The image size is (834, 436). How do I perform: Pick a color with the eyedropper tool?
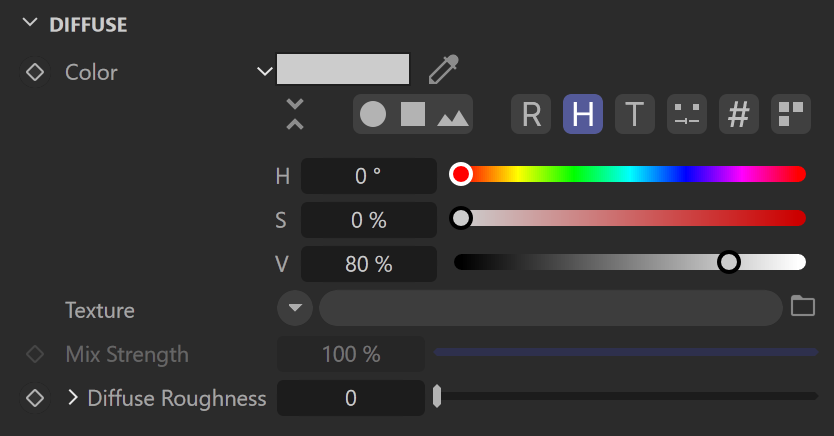tap(444, 69)
